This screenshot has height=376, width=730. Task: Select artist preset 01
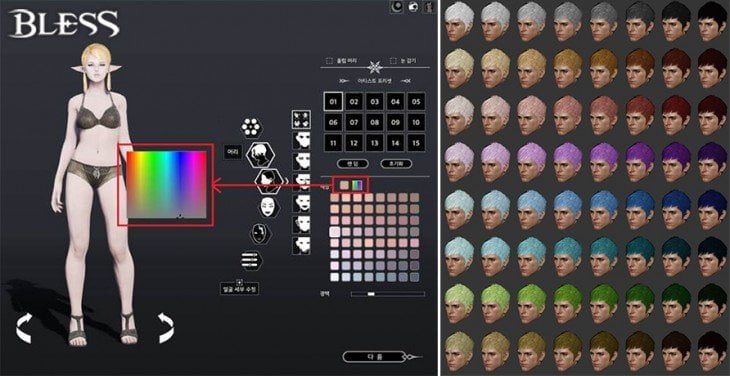point(333,101)
